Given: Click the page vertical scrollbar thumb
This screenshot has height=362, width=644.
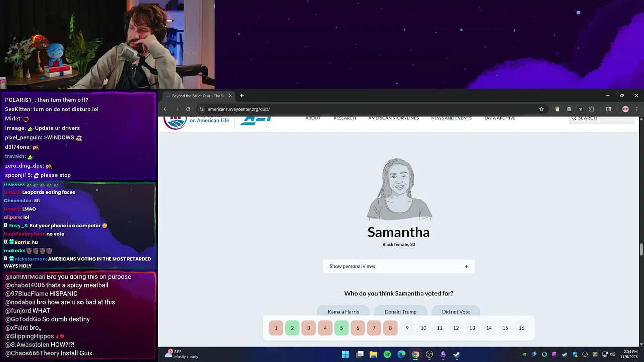Looking at the screenshot, I should click(641, 249).
